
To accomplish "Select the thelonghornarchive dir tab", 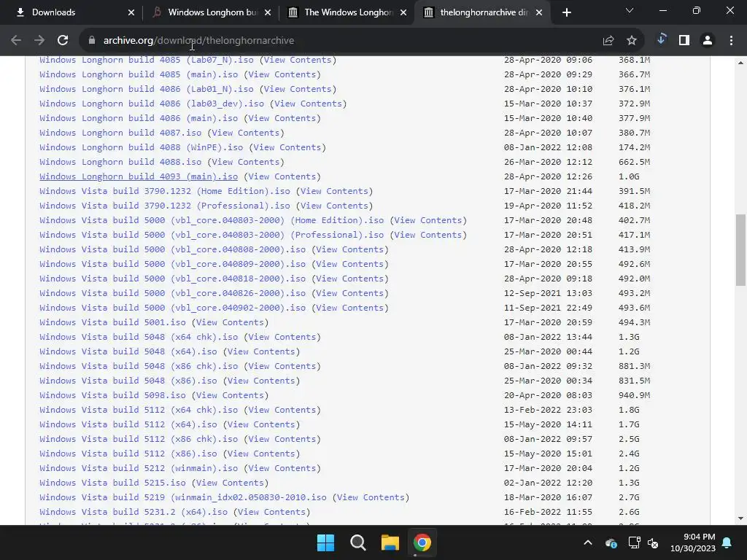I will [484, 12].
